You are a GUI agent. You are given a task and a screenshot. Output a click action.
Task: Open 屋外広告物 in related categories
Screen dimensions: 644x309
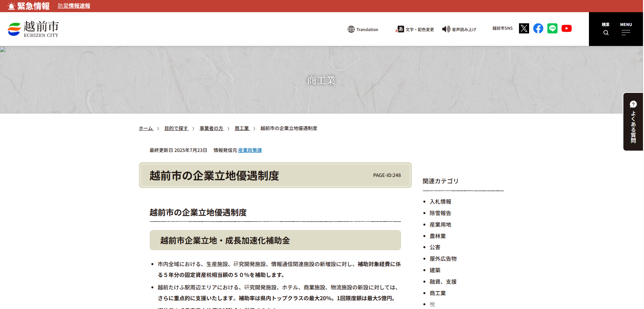(443, 259)
